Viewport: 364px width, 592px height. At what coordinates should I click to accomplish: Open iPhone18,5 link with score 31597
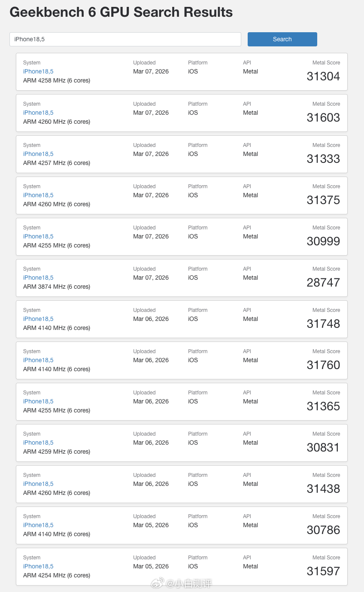pos(38,566)
